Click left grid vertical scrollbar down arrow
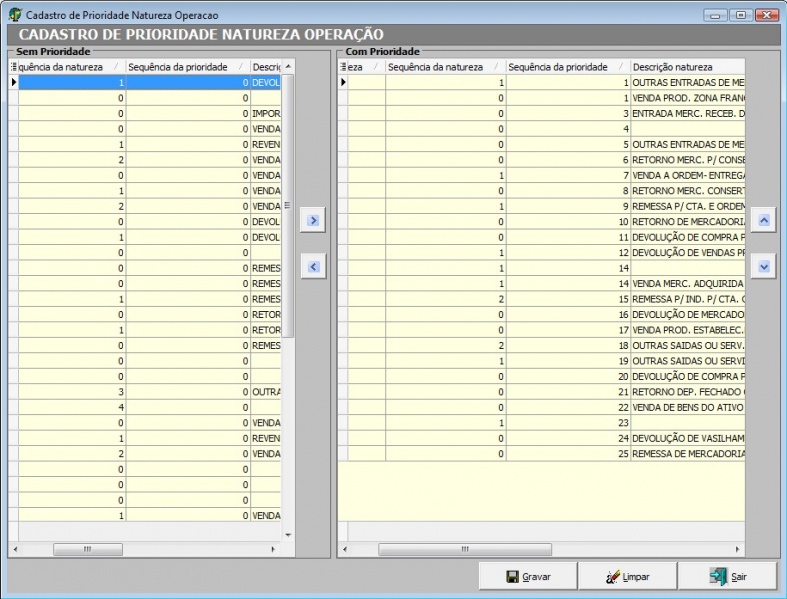Viewport: 787px width, 599px height. [288, 535]
